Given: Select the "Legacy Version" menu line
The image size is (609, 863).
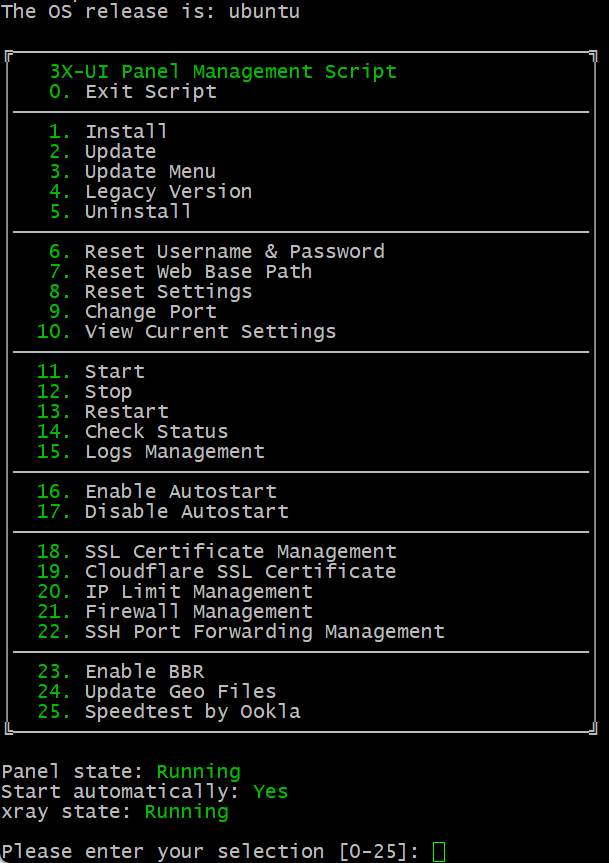Looking at the screenshot, I should [168, 192].
